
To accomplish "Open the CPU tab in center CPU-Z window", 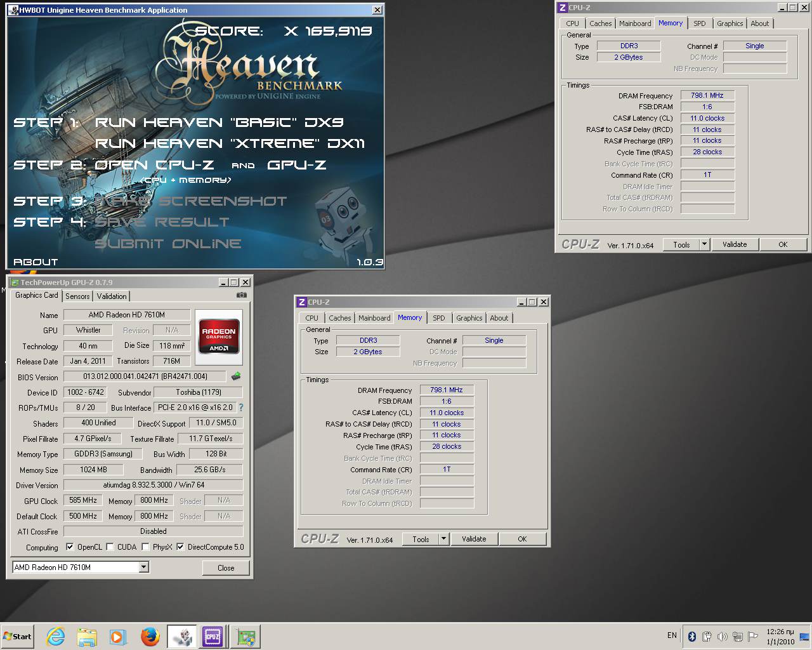I will [x=311, y=318].
